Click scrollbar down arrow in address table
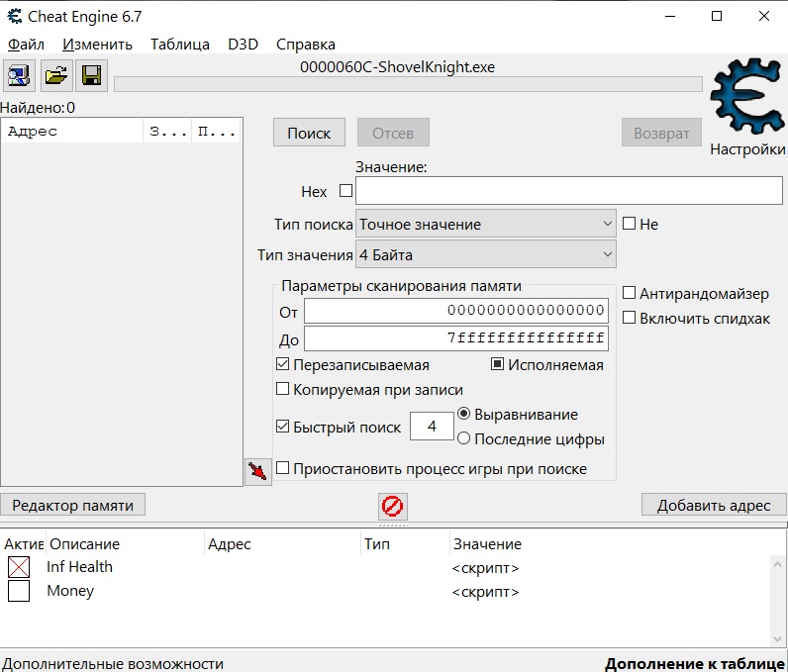The image size is (788, 672). point(777,639)
